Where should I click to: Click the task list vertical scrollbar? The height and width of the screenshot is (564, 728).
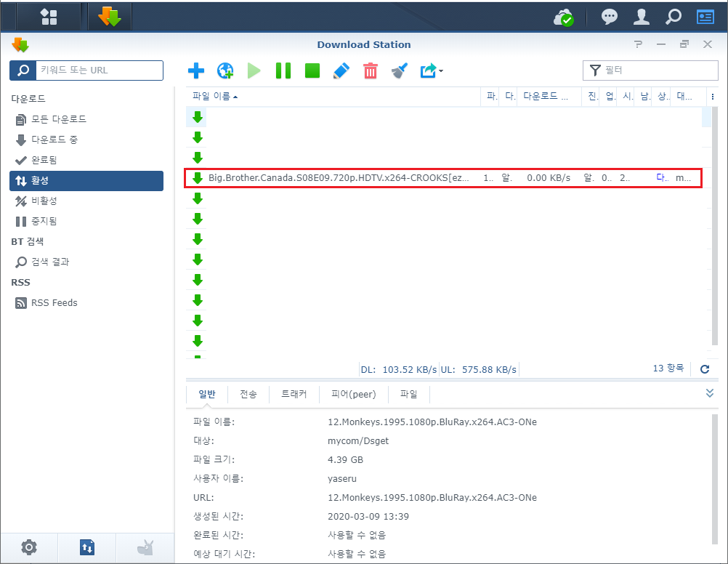(x=714, y=226)
